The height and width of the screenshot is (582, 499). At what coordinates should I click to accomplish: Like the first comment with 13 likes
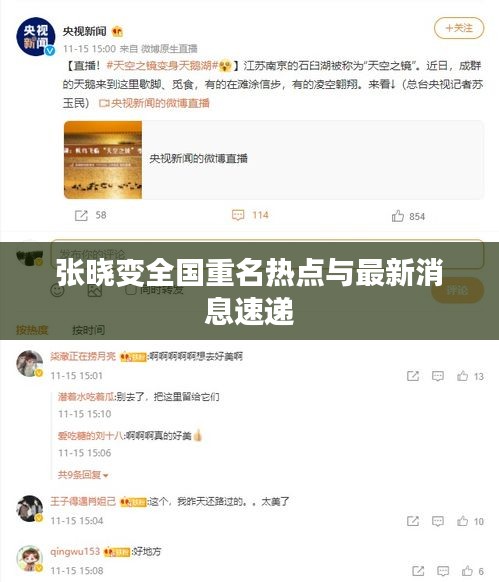[x=462, y=376]
